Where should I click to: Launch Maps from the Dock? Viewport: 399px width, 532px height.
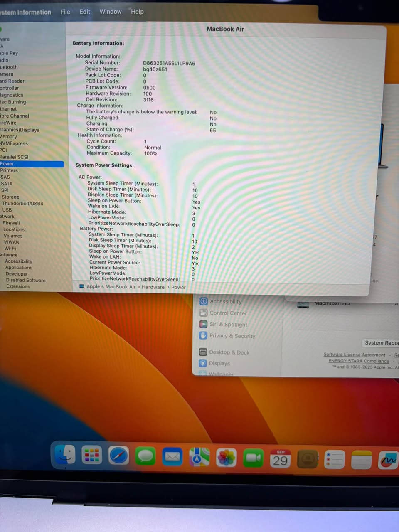tap(199, 457)
